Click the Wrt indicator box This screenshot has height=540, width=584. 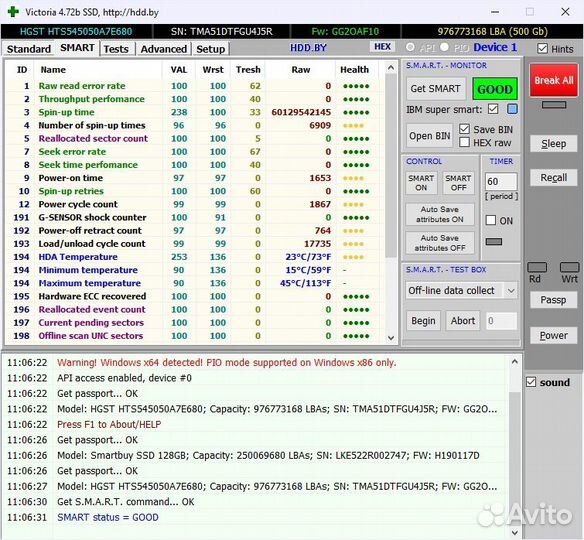tap(569, 267)
